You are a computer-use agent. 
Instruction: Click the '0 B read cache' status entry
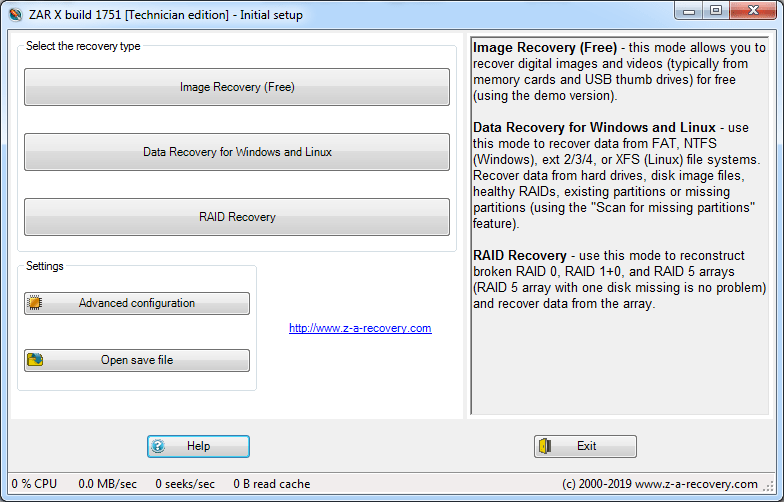point(272,484)
